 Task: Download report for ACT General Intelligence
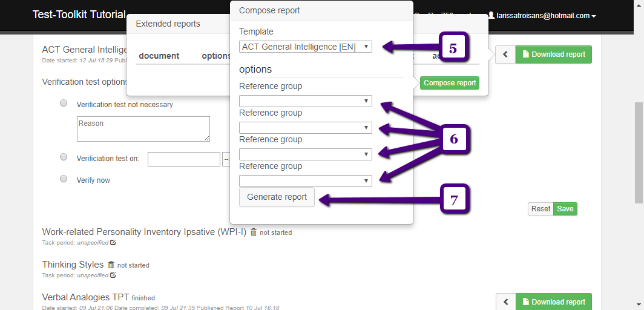[x=554, y=54]
